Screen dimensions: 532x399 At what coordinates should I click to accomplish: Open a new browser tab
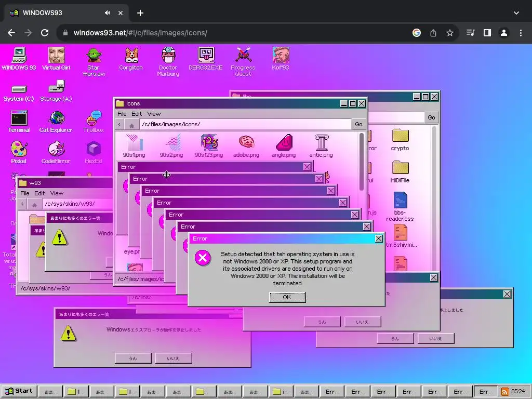click(x=140, y=13)
